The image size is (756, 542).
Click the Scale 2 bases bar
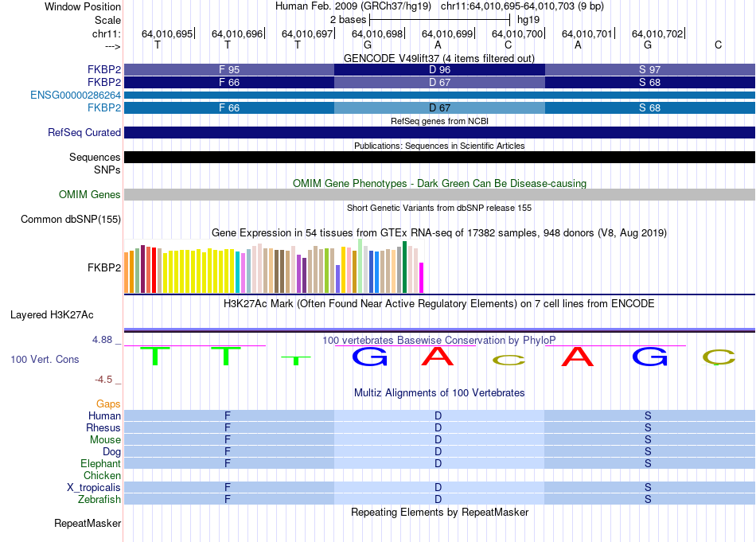tap(439, 20)
